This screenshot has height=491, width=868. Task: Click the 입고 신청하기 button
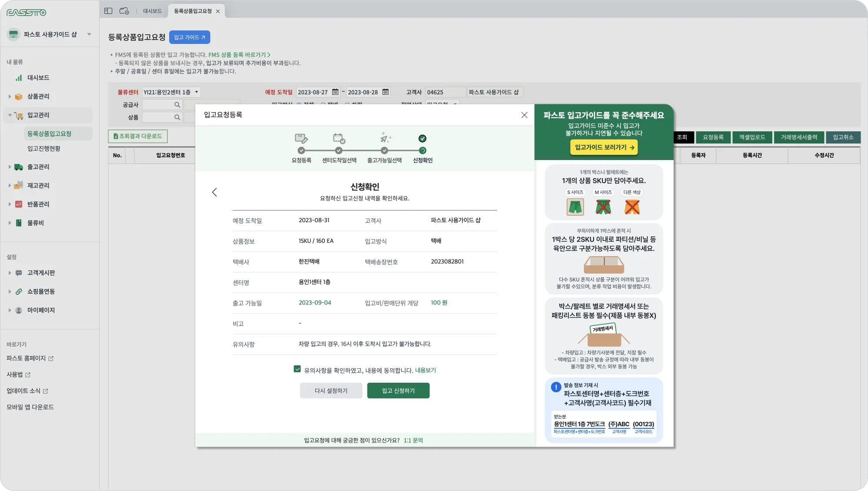coord(398,391)
